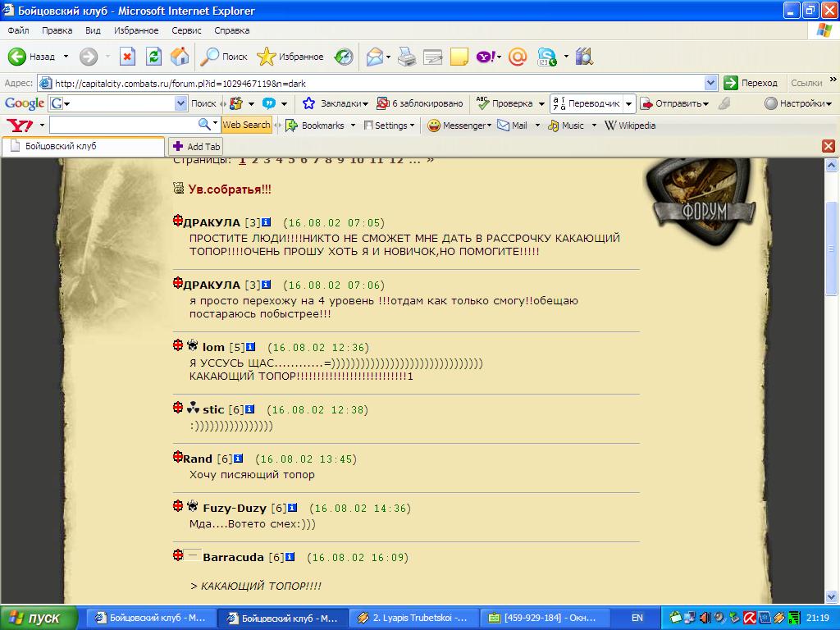The width and height of the screenshot is (840, 630).
Task: Open the Справка menu
Action: pyautogui.click(x=231, y=30)
